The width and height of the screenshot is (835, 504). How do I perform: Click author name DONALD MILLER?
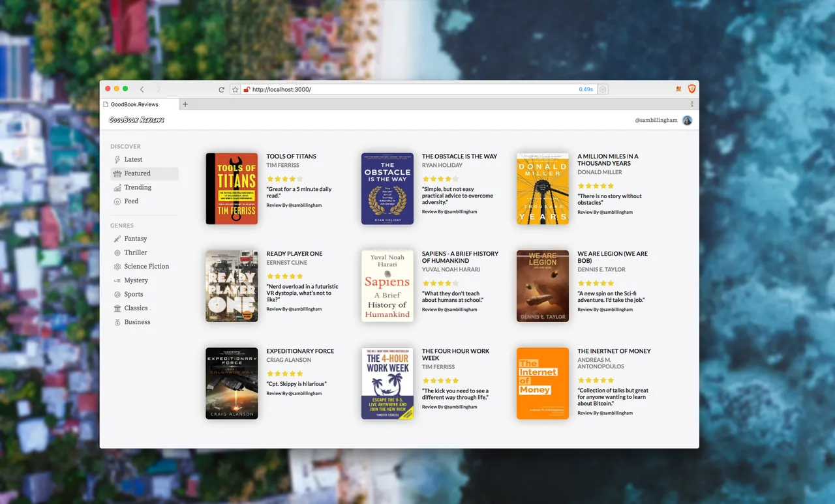point(600,172)
